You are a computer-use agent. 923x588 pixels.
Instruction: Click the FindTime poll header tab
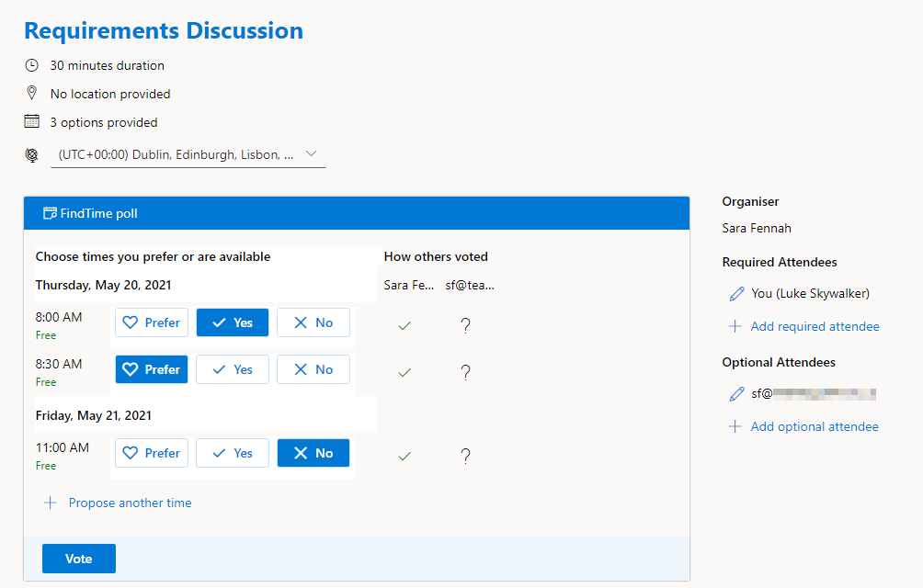[99, 214]
